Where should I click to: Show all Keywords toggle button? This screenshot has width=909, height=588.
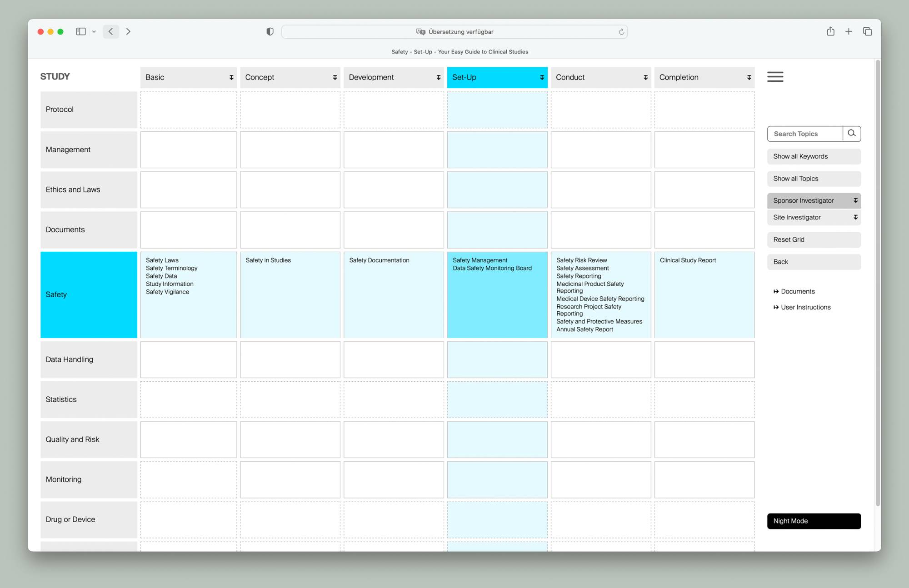[x=814, y=155]
